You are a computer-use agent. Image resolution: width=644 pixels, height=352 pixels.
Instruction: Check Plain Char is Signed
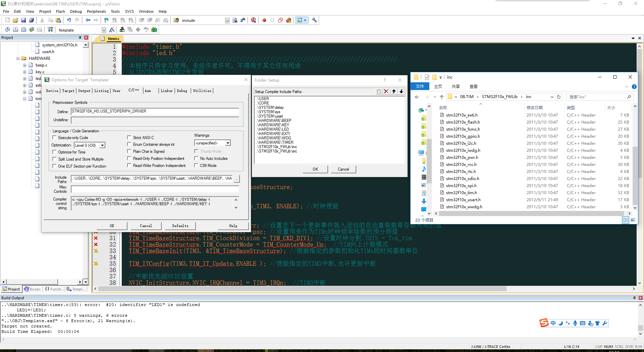coord(129,151)
